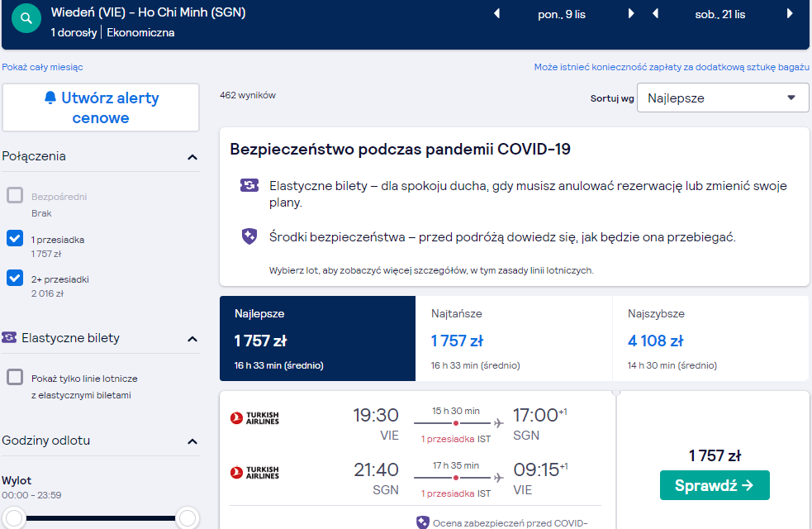
Task: Click the green Sprawdź button
Action: click(715, 485)
